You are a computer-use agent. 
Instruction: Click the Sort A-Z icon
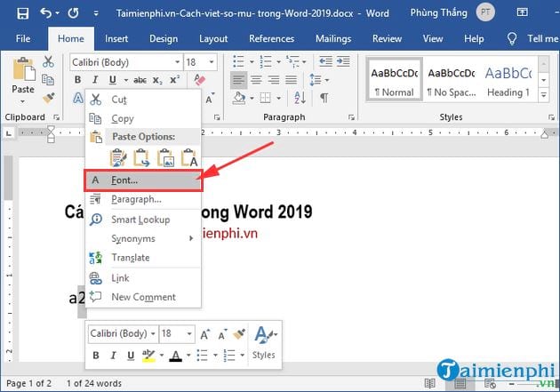[300, 98]
